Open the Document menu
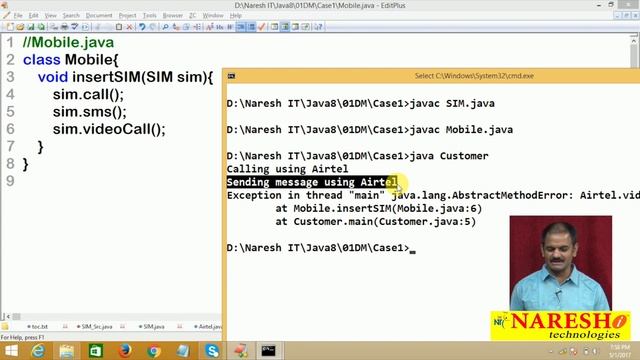The height and width of the screenshot is (360, 640). click(x=99, y=16)
